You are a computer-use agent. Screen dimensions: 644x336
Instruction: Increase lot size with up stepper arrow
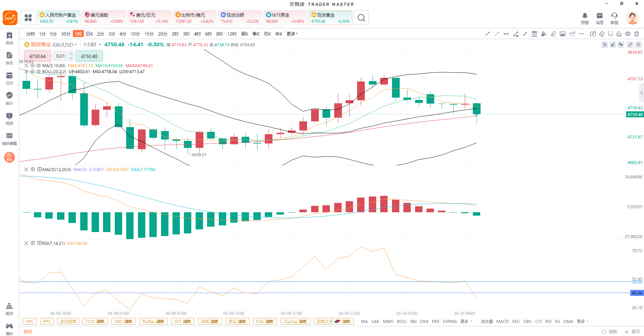click(71, 54)
